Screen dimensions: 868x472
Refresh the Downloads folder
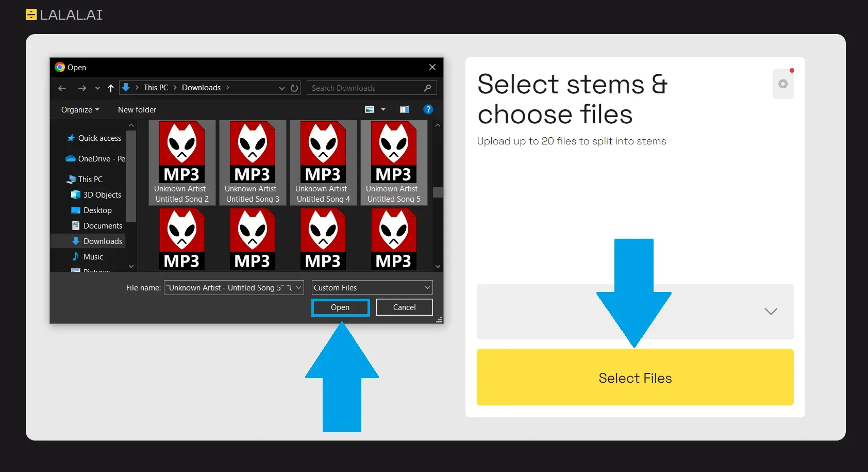[294, 88]
